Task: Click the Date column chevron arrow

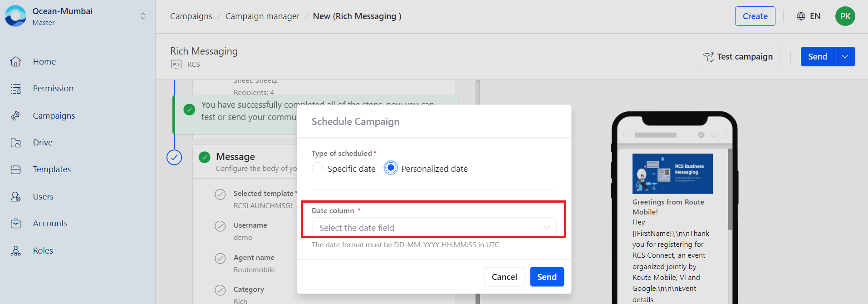Action: [x=546, y=227]
